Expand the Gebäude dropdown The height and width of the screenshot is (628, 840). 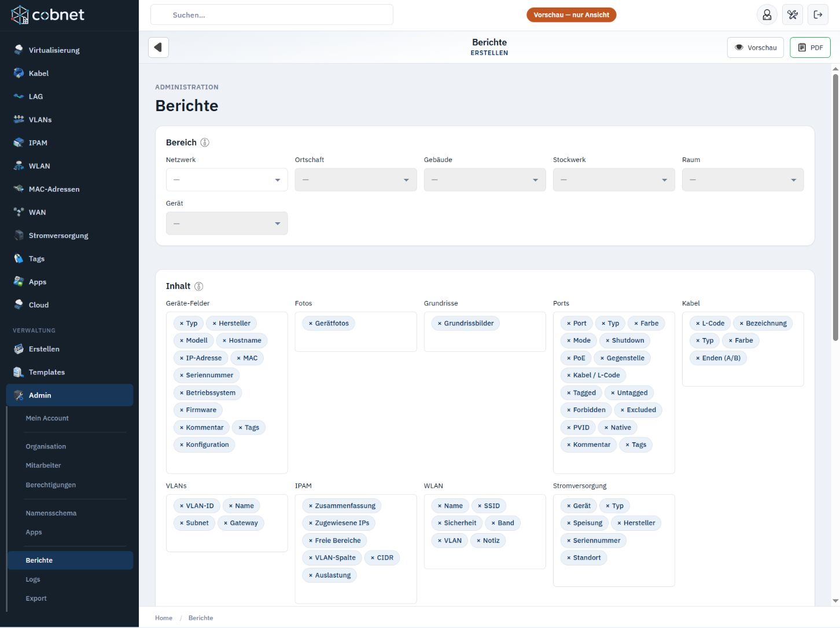pos(485,180)
